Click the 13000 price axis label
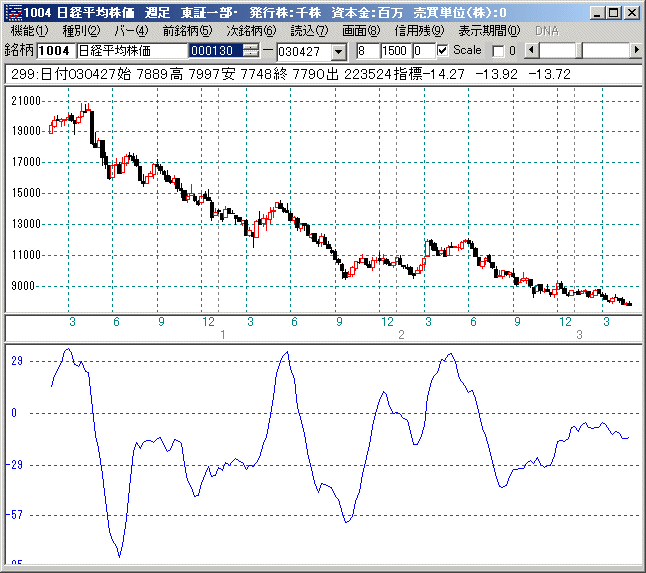Screen dimensions: 646x573 tap(26, 224)
